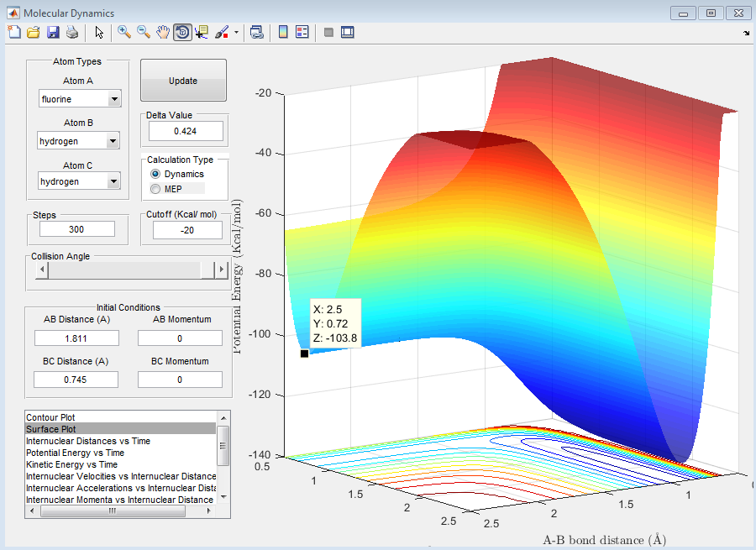Select the Zoom Out magnifier tool
Image resolution: width=756 pixels, height=550 pixels.
click(144, 32)
